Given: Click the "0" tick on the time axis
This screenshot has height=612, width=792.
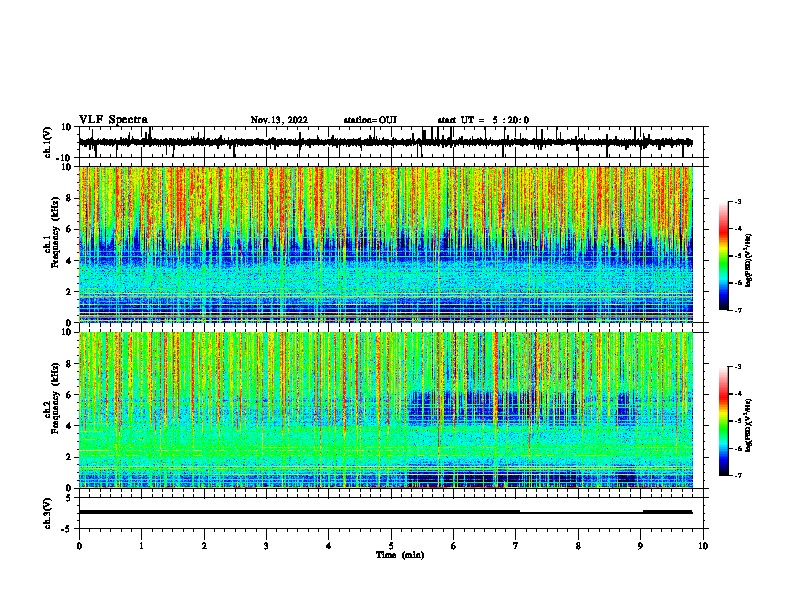Looking at the screenshot, I should pos(79,546).
